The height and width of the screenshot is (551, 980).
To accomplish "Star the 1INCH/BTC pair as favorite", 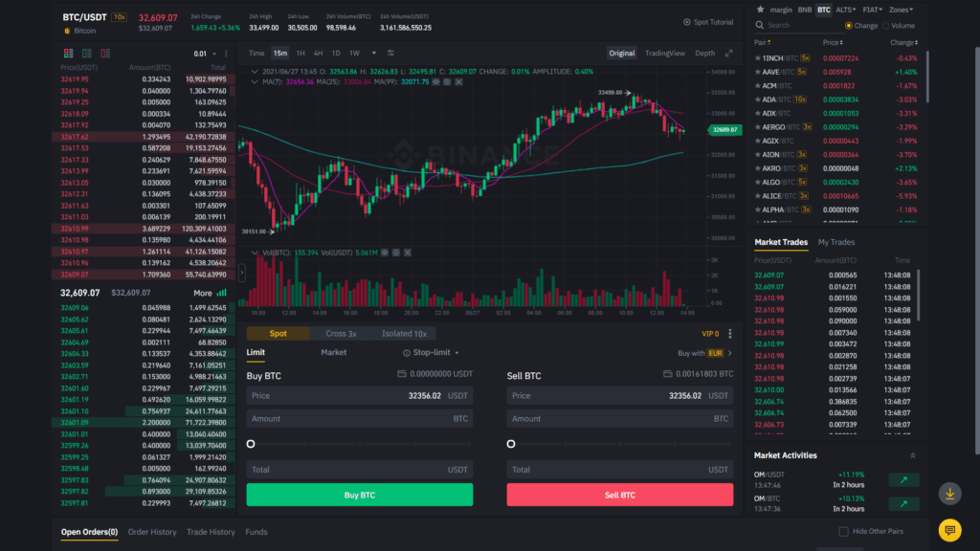I will (758, 59).
